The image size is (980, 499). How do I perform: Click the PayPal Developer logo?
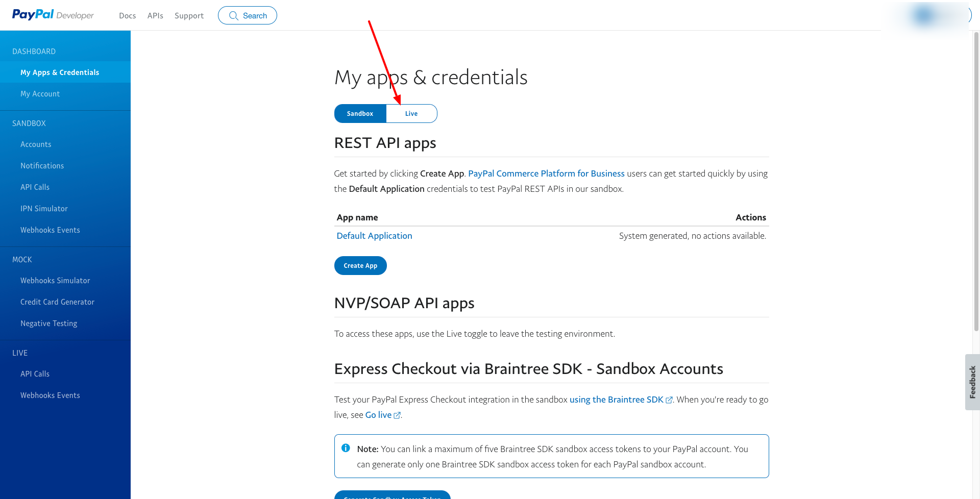click(x=53, y=15)
